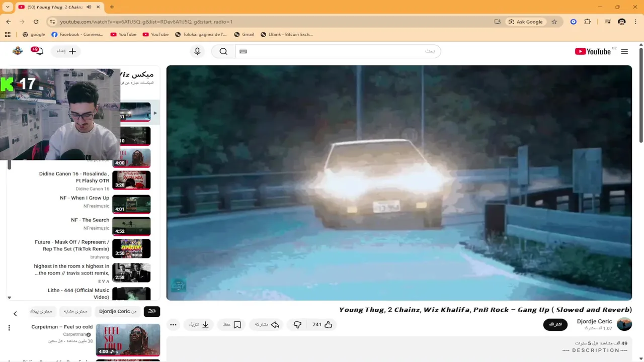The width and height of the screenshot is (644, 362).
Task: Open the Gmail bookmark
Action: pos(244,34)
